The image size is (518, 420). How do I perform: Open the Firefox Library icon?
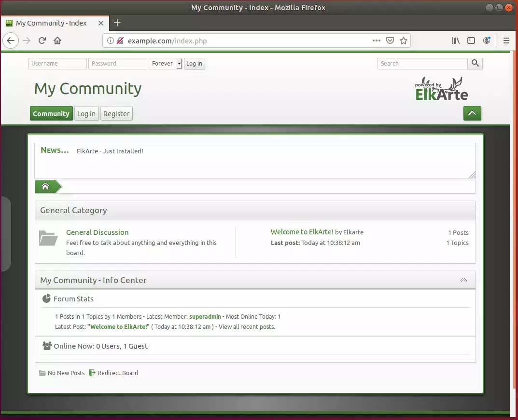(456, 41)
